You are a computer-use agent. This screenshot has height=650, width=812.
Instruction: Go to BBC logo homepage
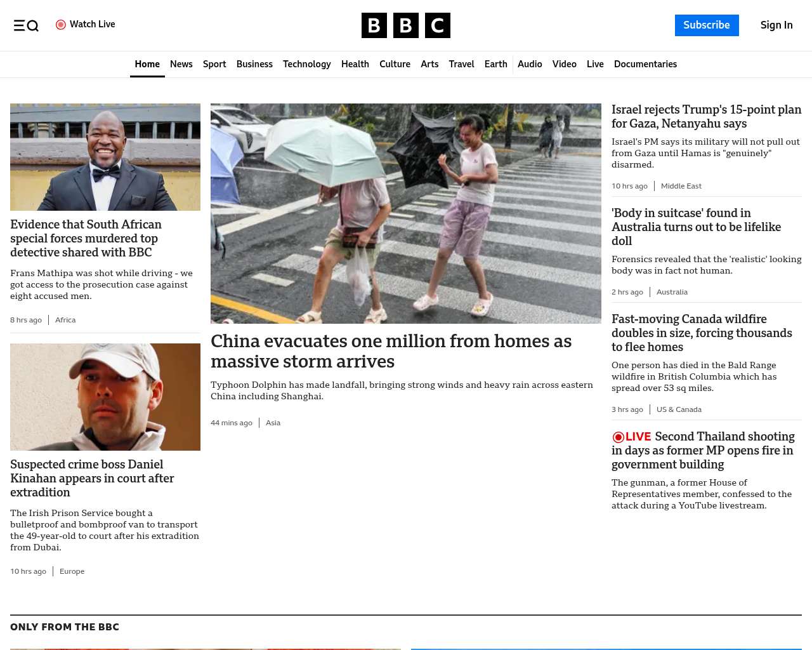coord(406,25)
